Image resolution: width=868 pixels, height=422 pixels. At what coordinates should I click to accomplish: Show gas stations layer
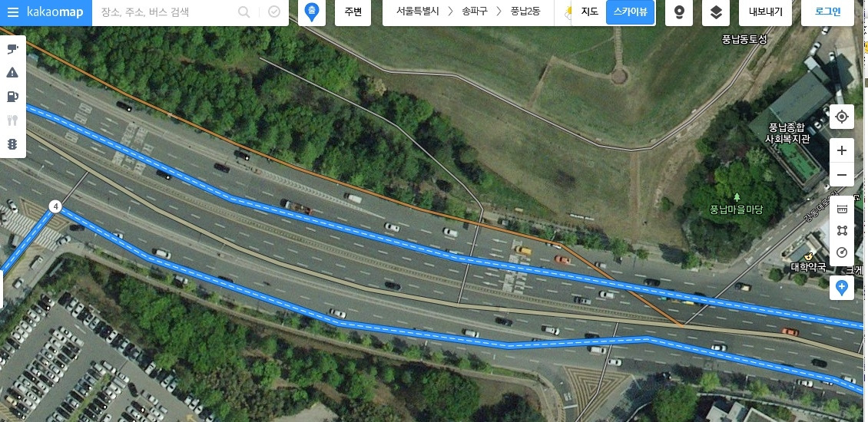(x=12, y=97)
